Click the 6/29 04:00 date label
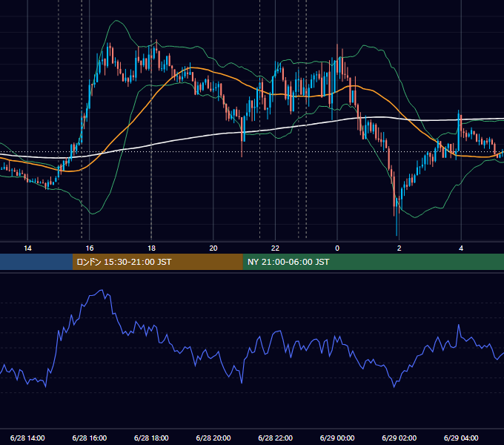The height and width of the screenshot is (445, 504). pos(461,438)
